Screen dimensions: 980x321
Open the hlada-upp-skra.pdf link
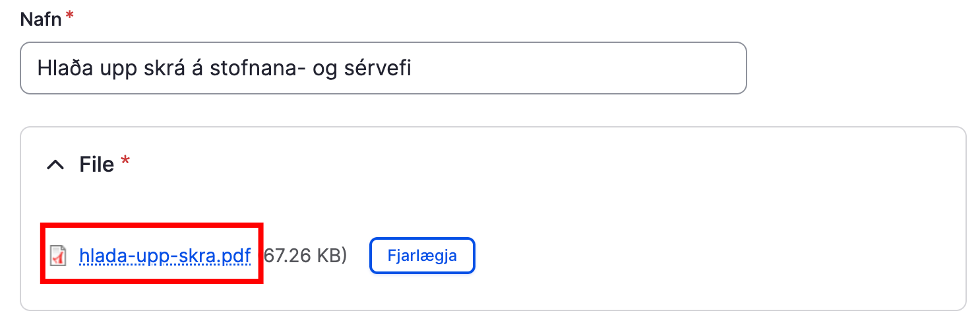click(164, 256)
